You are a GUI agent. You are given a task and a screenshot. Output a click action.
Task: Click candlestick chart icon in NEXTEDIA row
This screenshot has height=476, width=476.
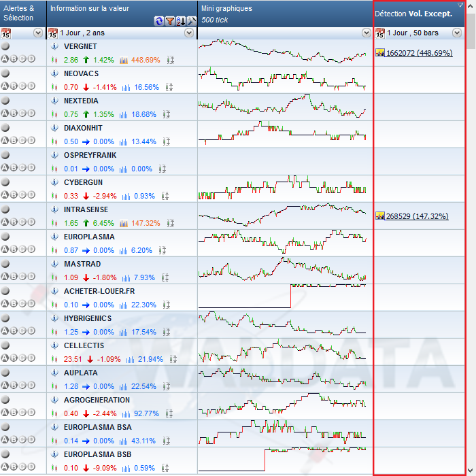click(54, 114)
